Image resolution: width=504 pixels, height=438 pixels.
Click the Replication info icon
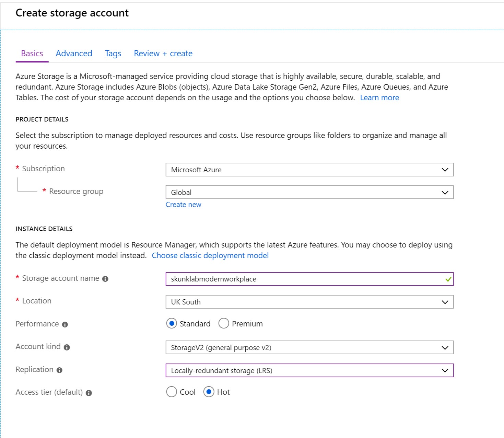point(59,370)
